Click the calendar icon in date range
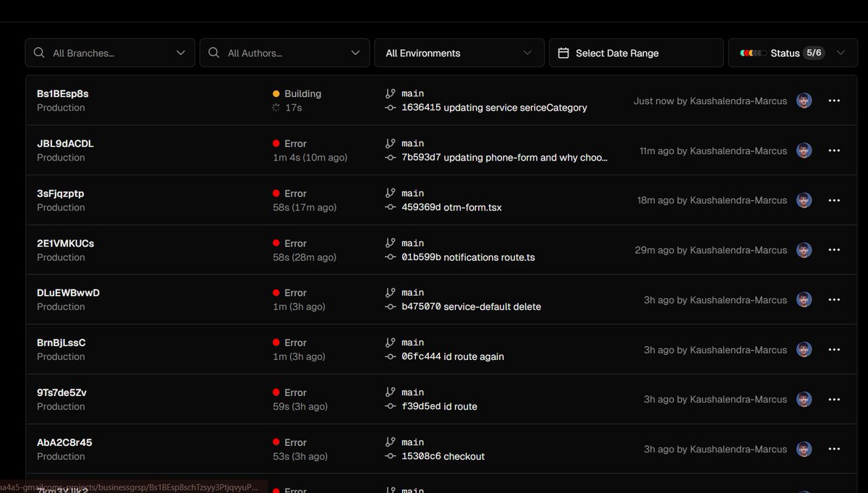The width and height of the screenshot is (868, 493). [563, 53]
